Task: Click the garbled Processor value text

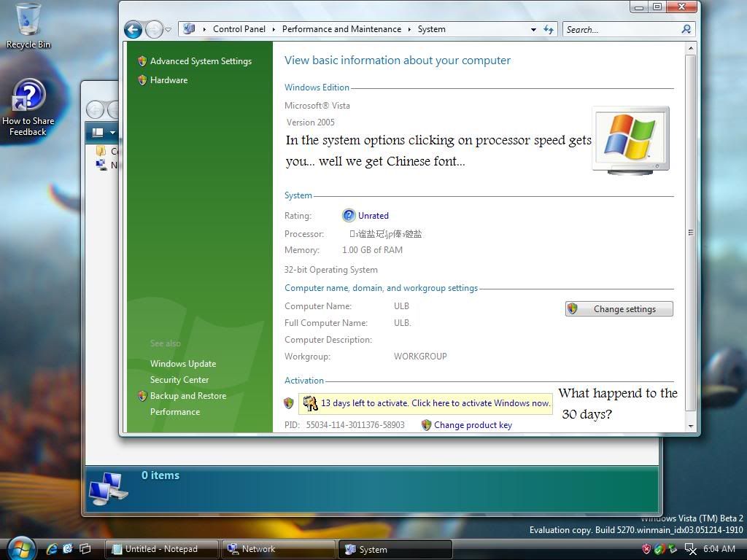Action: pyautogui.click(x=385, y=234)
